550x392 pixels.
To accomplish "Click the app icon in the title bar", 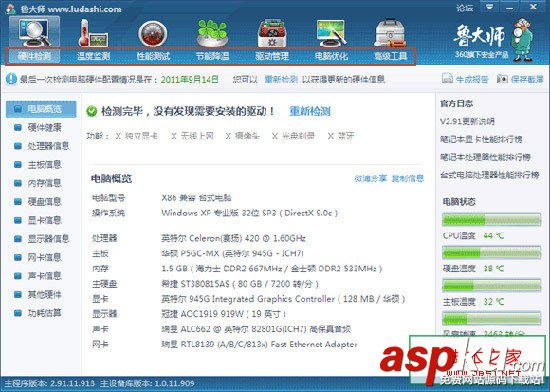I will pos(11,8).
